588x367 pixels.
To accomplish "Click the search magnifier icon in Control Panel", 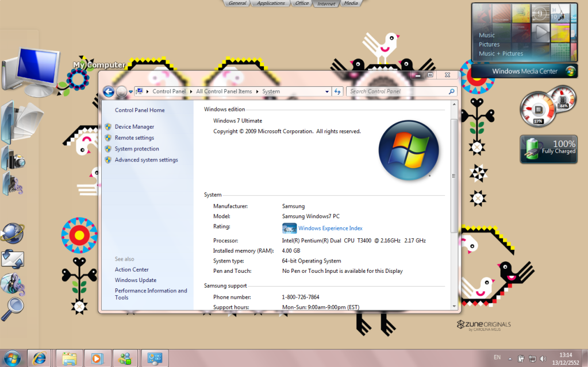I will pyautogui.click(x=452, y=91).
